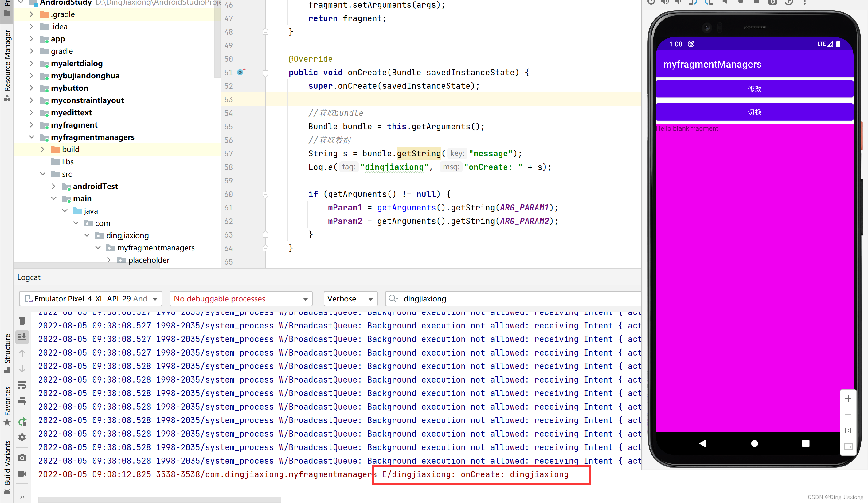Tap the home button on the phone screen
This screenshot has height=503, width=868.
pos(754,443)
